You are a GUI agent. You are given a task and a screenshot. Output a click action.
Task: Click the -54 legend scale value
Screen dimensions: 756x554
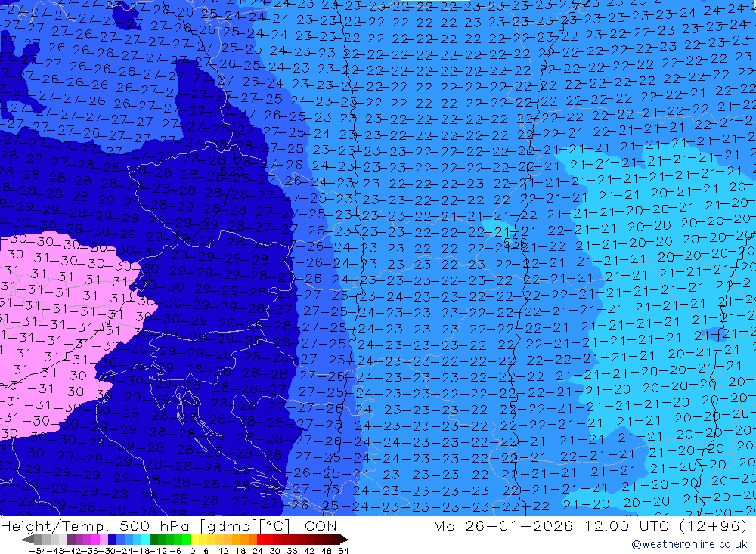(x=38, y=551)
